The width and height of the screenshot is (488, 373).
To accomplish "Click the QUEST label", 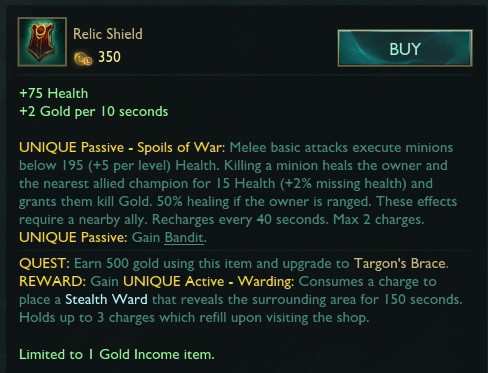I will coord(44,263).
